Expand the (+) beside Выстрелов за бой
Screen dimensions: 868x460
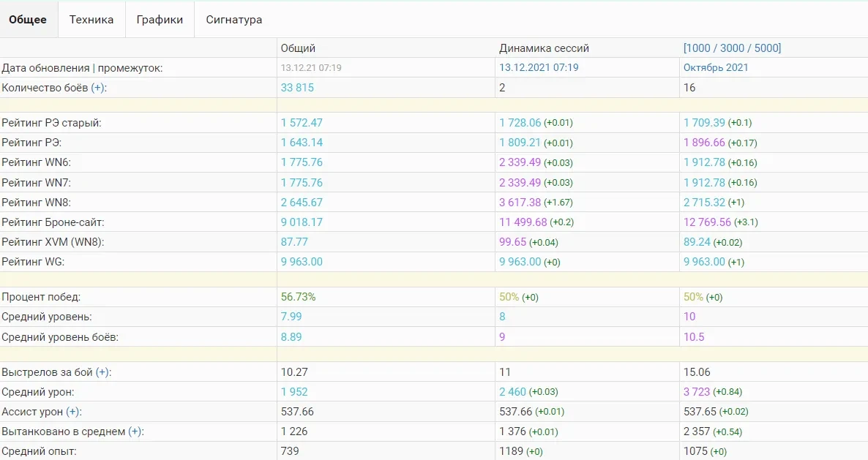102,372
